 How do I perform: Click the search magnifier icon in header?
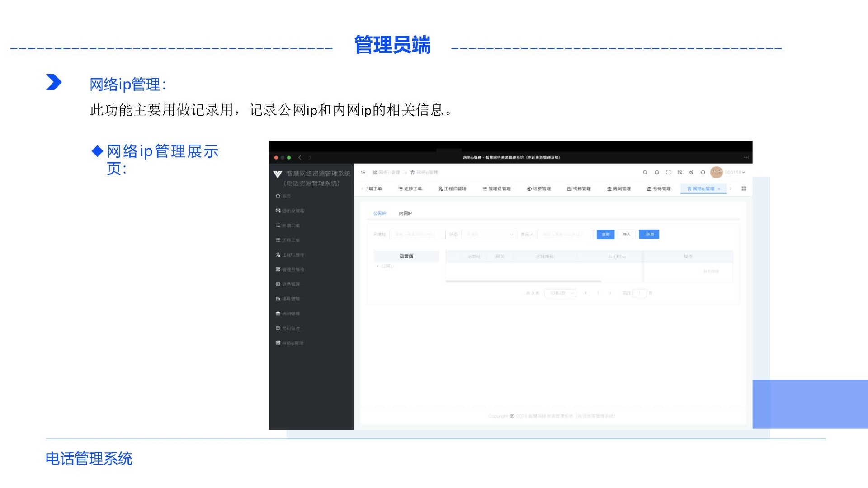pos(645,172)
